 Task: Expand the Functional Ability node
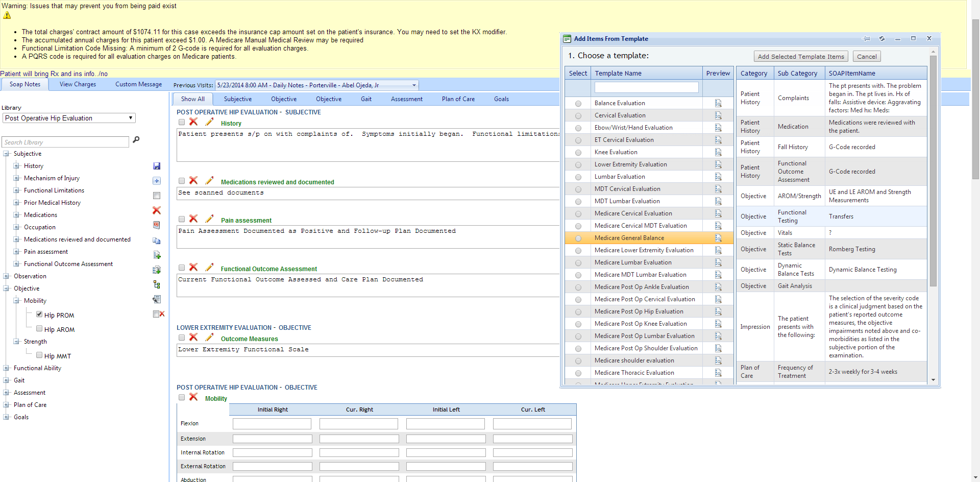coord(6,368)
